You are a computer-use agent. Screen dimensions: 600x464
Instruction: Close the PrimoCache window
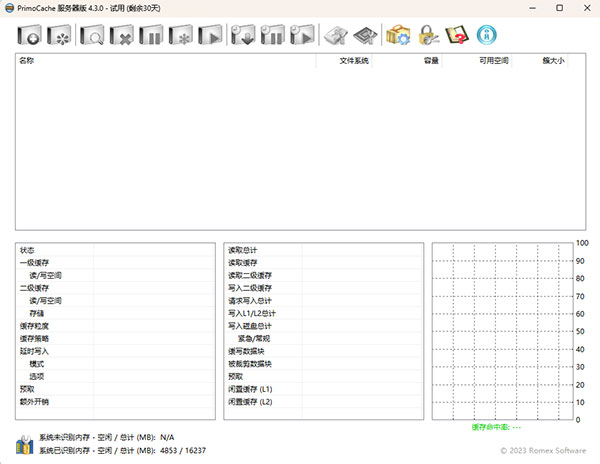pyautogui.click(x=587, y=8)
